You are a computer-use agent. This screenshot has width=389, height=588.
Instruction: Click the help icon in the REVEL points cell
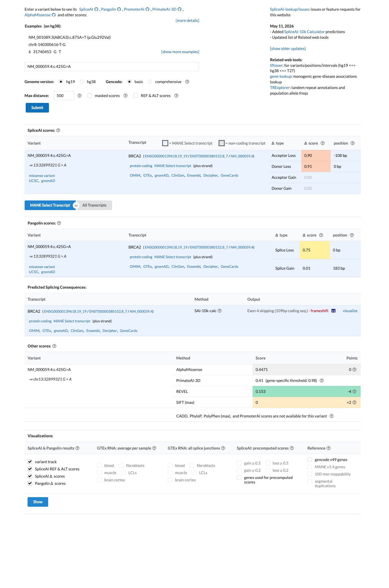(354, 392)
